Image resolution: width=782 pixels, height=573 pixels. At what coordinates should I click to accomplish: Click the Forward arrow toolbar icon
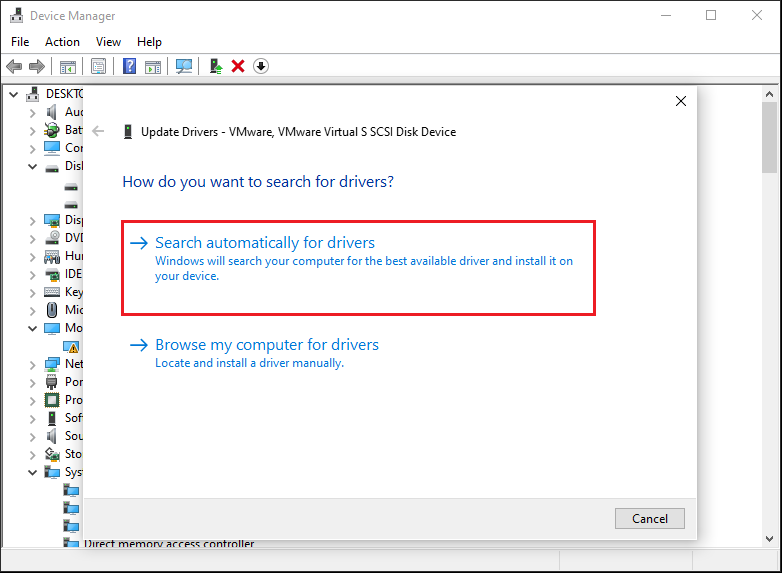pos(37,66)
